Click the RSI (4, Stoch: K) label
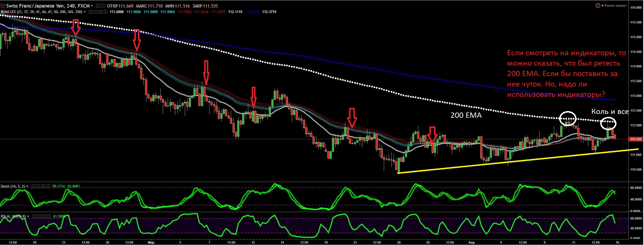This screenshot has width=644, height=245. pos(13,216)
